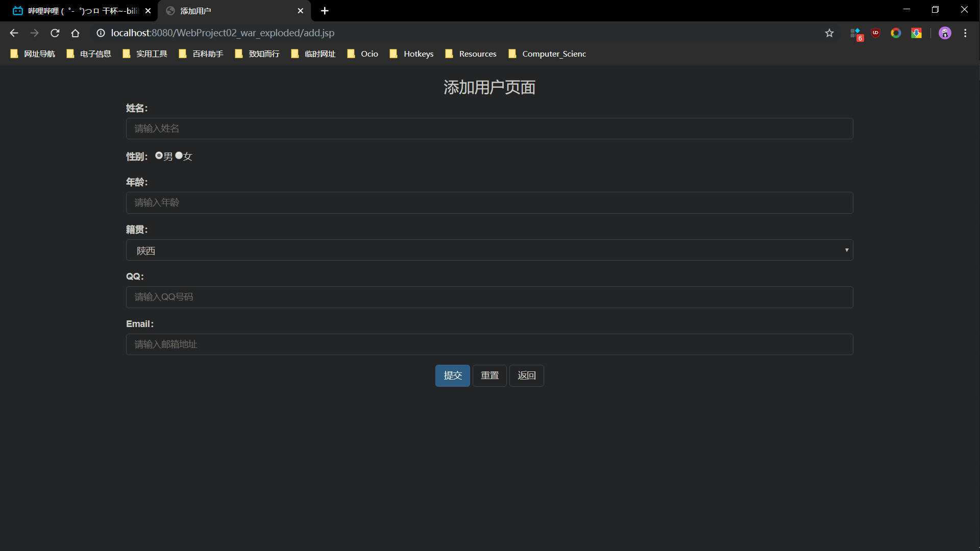
Task: Click the Email address input field
Action: pos(489,344)
